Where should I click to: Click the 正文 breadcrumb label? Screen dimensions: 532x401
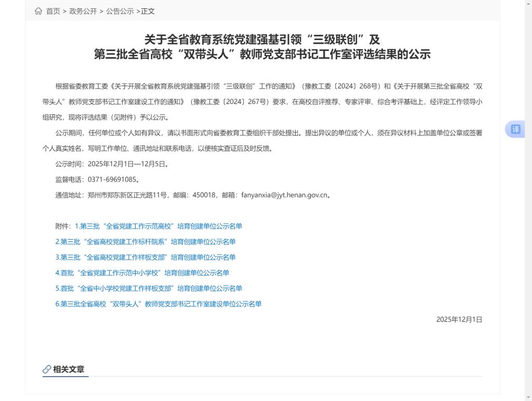(x=148, y=11)
